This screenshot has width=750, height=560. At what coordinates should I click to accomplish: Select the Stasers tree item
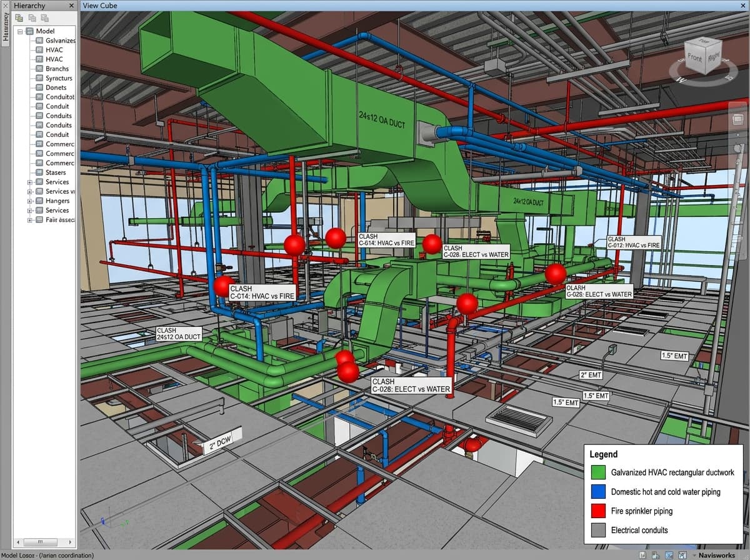click(x=56, y=172)
